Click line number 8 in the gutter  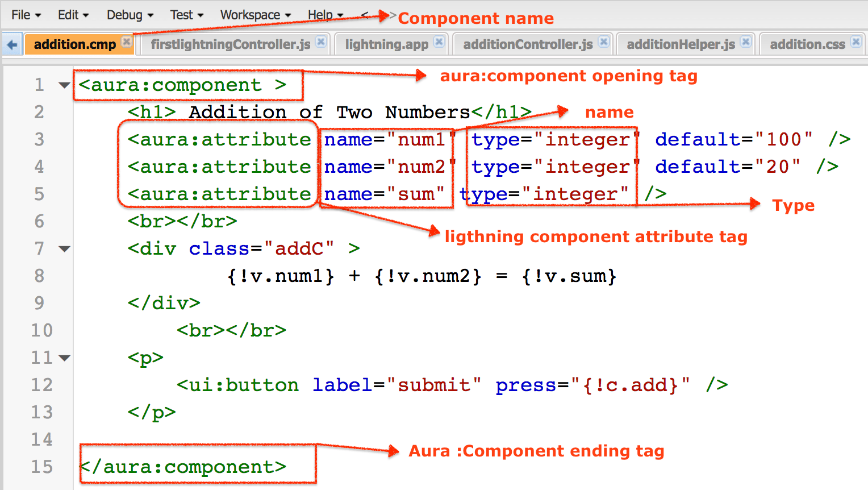point(39,276)
